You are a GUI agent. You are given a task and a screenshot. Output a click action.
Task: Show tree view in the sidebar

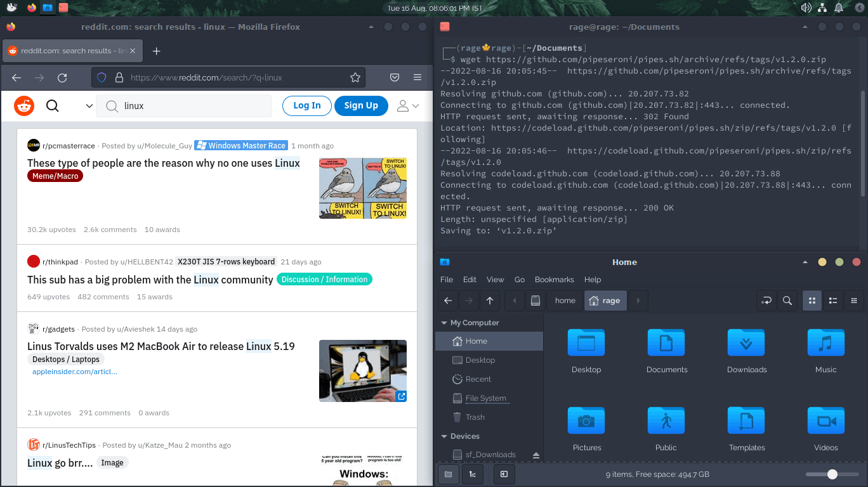(x=473, y=474)
